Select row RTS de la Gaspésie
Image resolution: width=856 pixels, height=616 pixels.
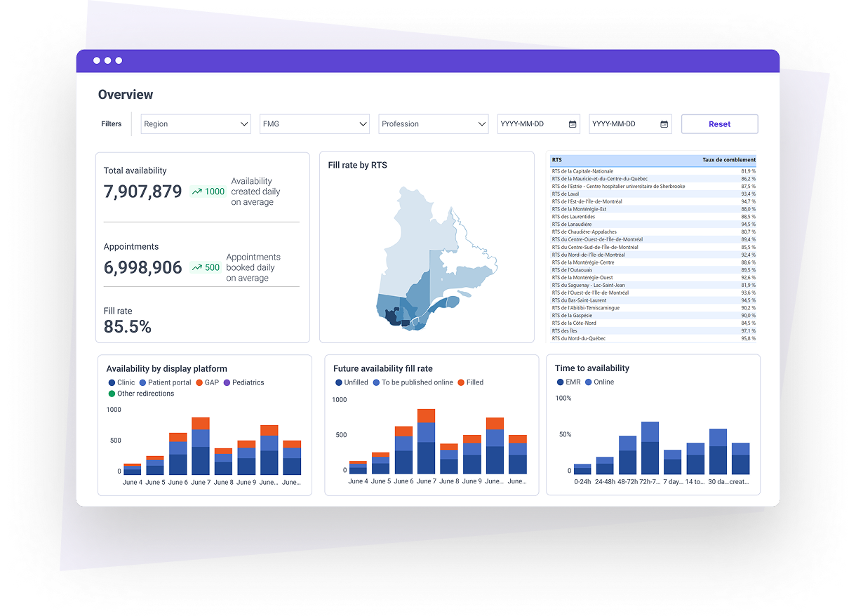coord(653,316)
